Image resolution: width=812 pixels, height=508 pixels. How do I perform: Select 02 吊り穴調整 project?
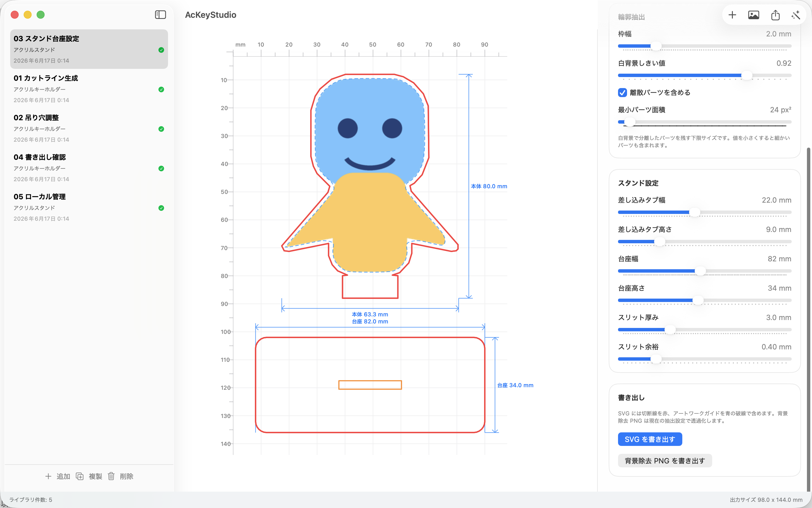click(89, 128)
